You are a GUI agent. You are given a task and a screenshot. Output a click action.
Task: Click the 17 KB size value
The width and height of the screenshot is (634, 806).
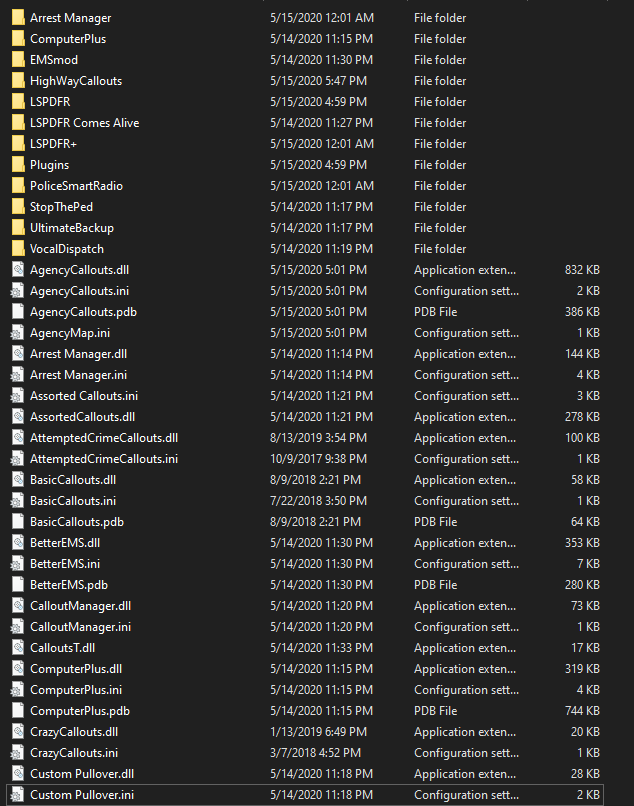click(x=585, y=648)
